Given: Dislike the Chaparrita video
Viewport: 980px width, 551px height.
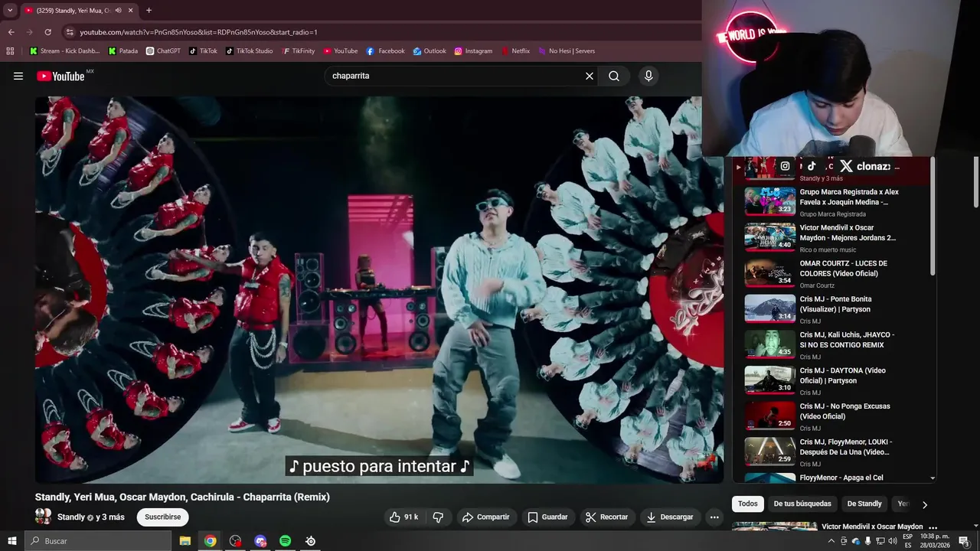Looking at the screenshot, I should coord(438,517).
